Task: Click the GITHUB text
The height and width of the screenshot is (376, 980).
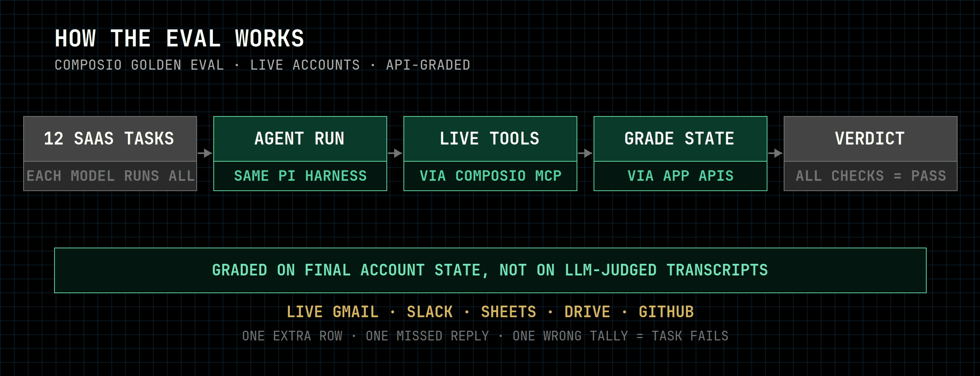Action: [x=666, y=312]
